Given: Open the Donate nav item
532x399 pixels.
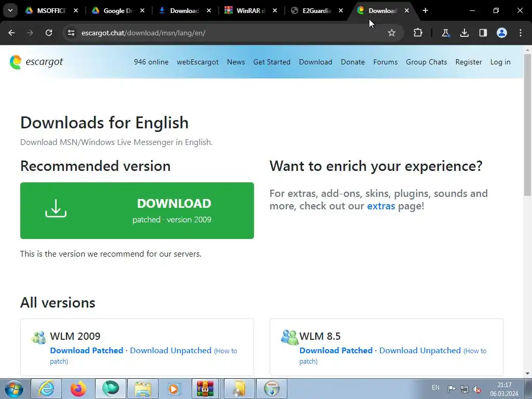Looking at the screenshot, I should click(353, 62).
